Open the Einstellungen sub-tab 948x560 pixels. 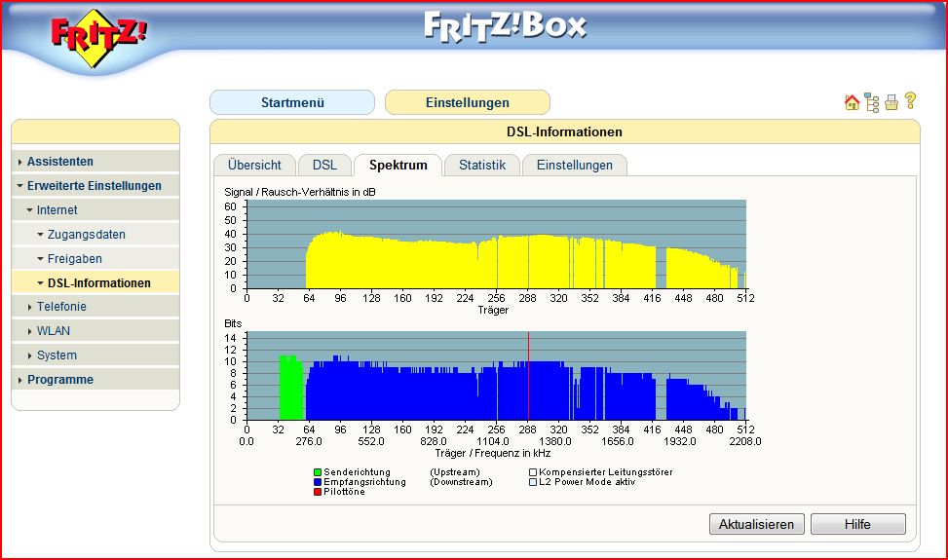(x=575, y=165)
